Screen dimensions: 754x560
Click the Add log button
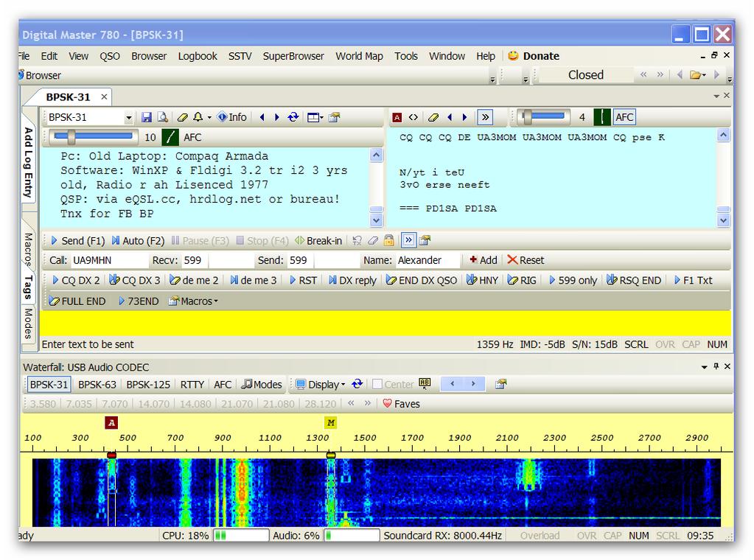point(483,260)
